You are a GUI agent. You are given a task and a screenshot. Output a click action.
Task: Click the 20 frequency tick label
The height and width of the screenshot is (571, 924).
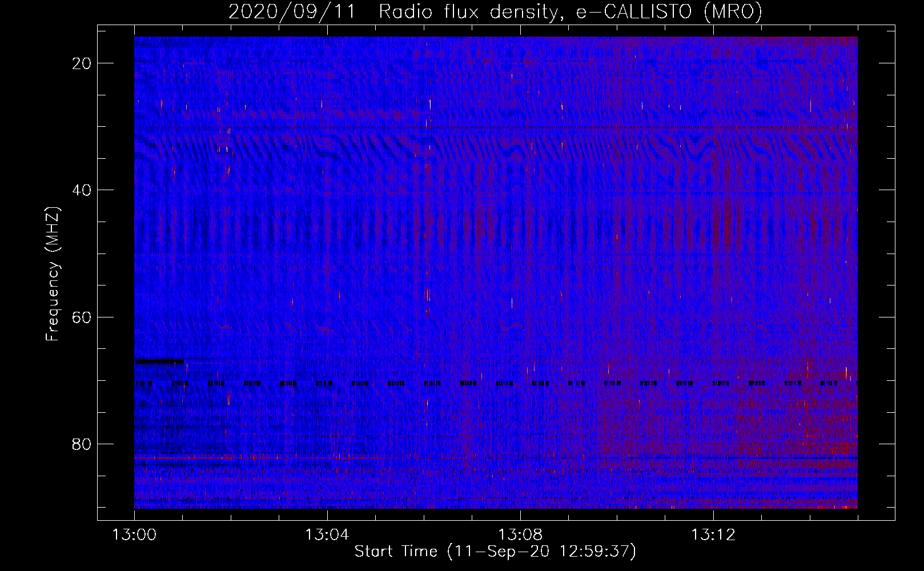(82, 63)
